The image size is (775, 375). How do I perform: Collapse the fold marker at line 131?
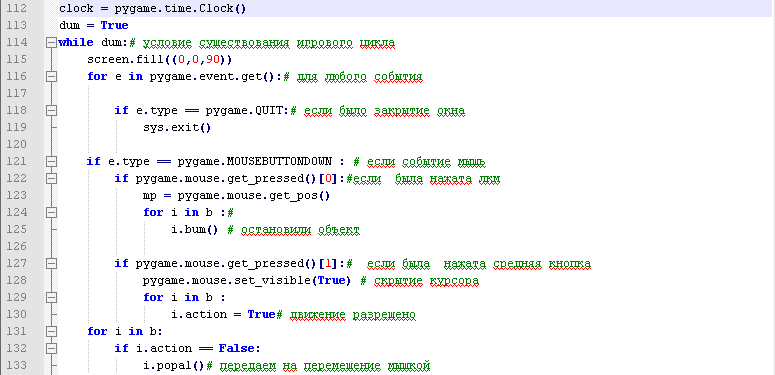[x=50, y=332]
